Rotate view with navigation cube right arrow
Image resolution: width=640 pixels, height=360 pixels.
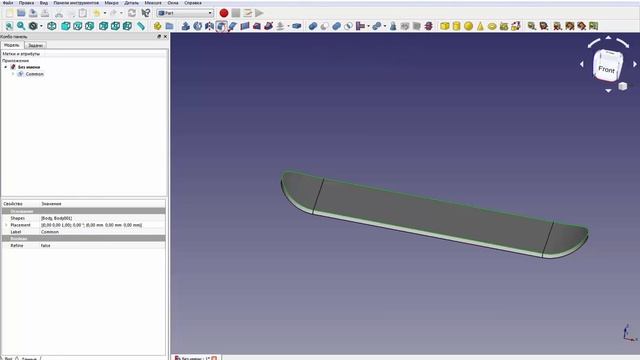pyautogui.click(x=635, y=64)
